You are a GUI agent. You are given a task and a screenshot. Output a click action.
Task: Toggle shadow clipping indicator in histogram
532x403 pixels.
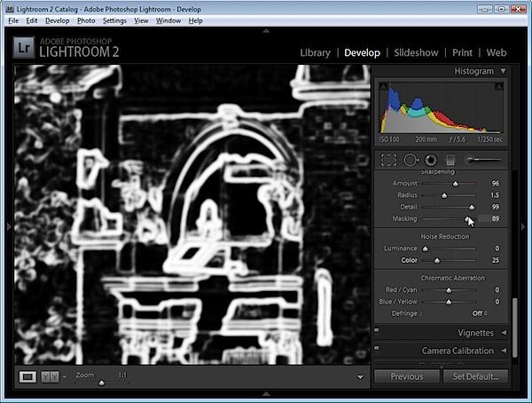(x=383, y=86)
